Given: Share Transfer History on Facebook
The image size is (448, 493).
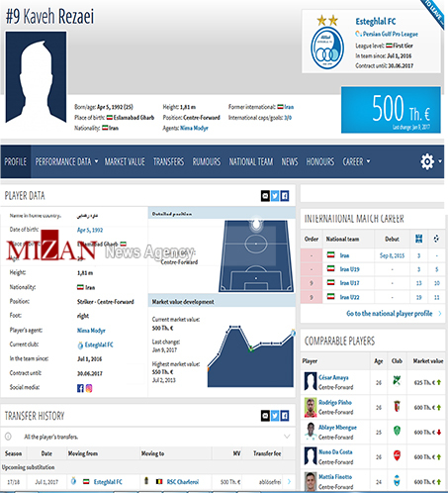Looking at the screenshot, I should (285, 416).
